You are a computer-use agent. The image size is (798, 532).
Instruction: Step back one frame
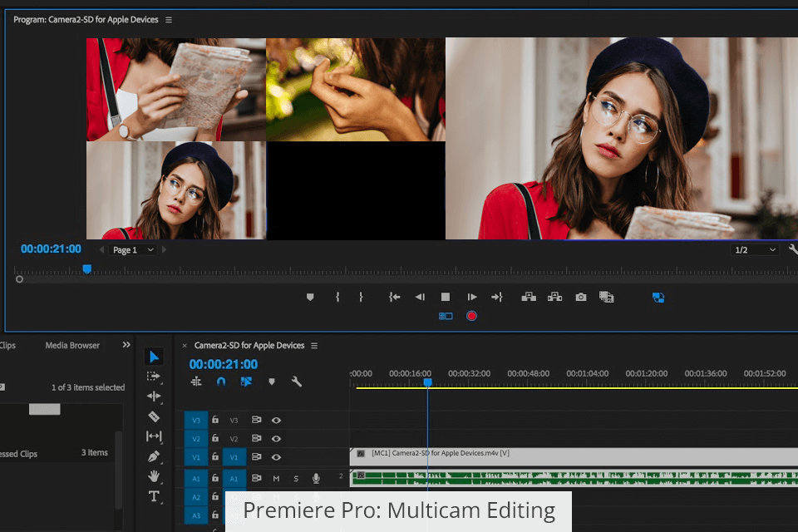pyautogui.click(x=420, y=297)
